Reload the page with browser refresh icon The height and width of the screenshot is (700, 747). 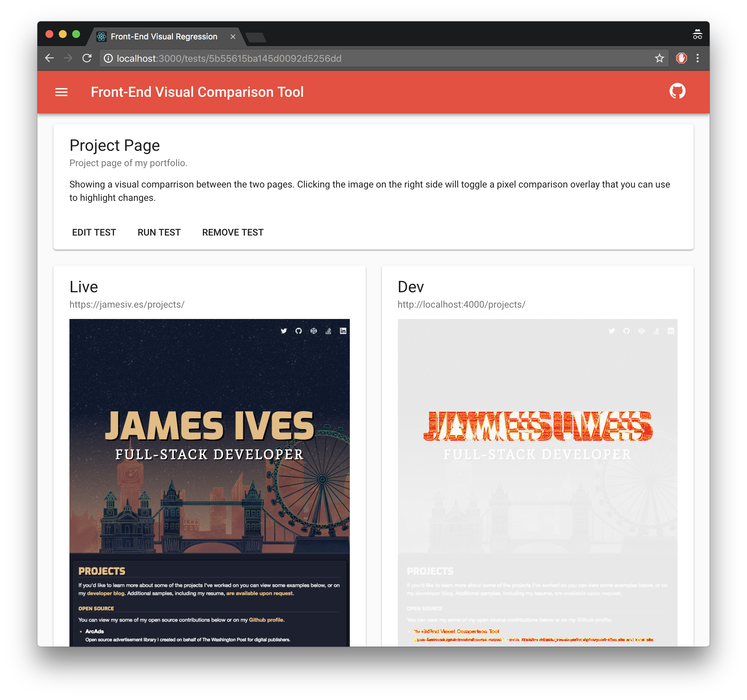(87, 58)
